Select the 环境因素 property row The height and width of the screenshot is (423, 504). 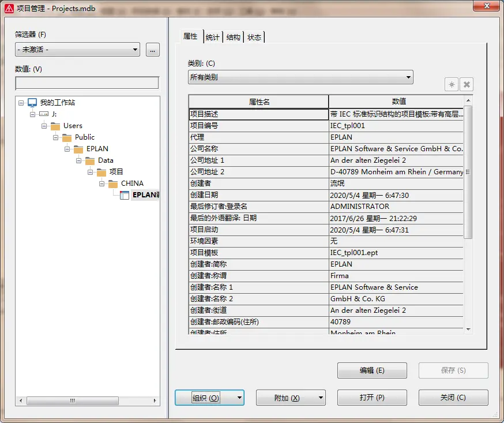tap(326, 242)
